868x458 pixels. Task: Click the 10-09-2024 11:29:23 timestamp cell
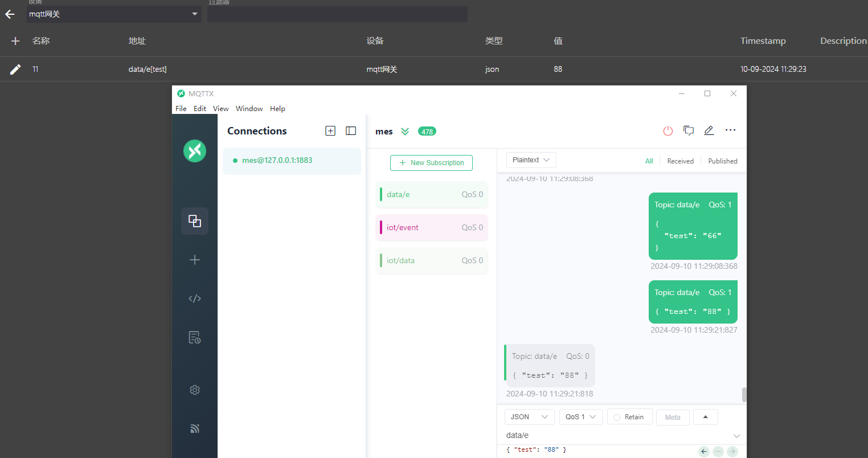pyautogui.click(x=773, y=69)
